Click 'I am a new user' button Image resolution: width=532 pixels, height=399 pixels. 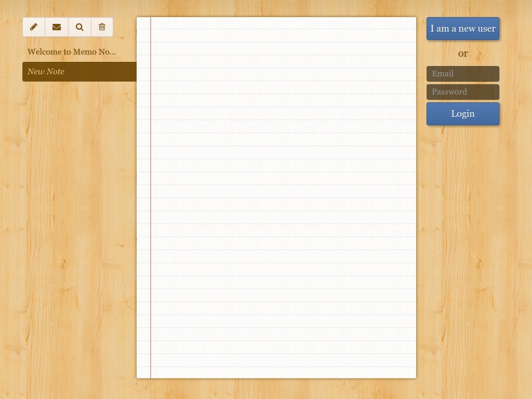coord(463,29)
